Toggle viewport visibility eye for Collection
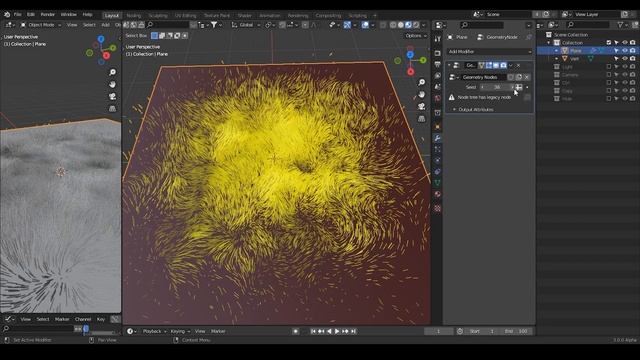This screenshot has width=640, height=360. 624,42
